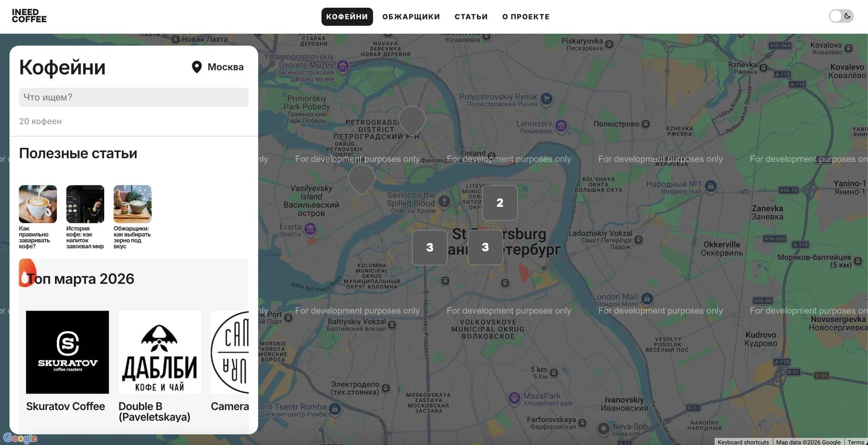Select the Кофейни navigation tab
Screen dimensions: 868x445
347,17
